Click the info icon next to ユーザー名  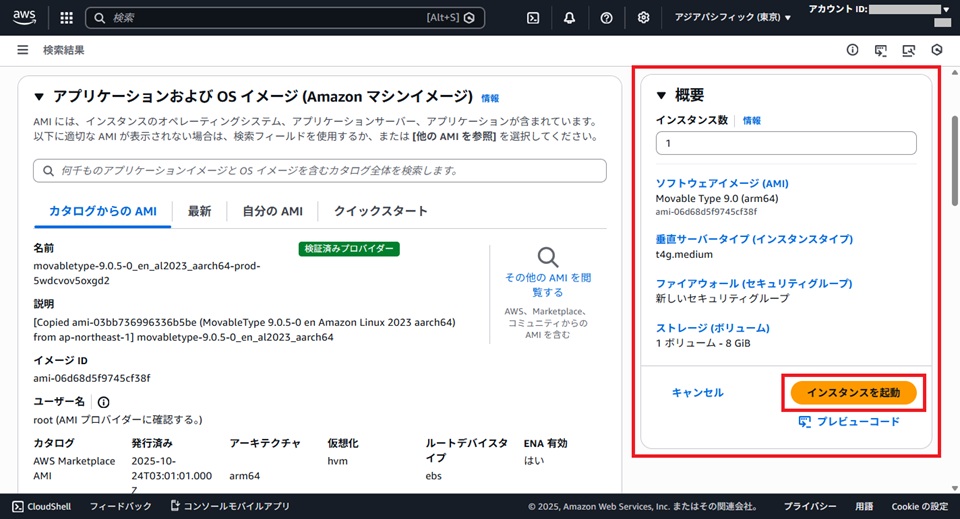click(x=103, y=402)
